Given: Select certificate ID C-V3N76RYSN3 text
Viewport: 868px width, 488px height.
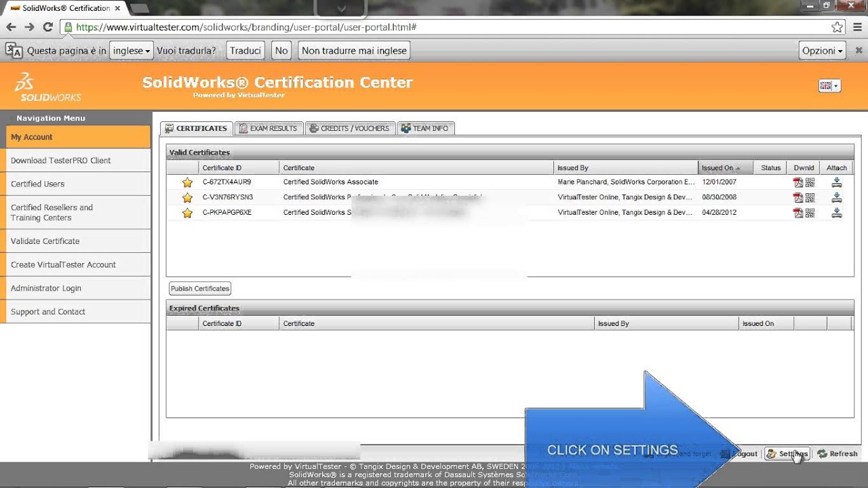Looking at the screenshot, I should 228,197.
